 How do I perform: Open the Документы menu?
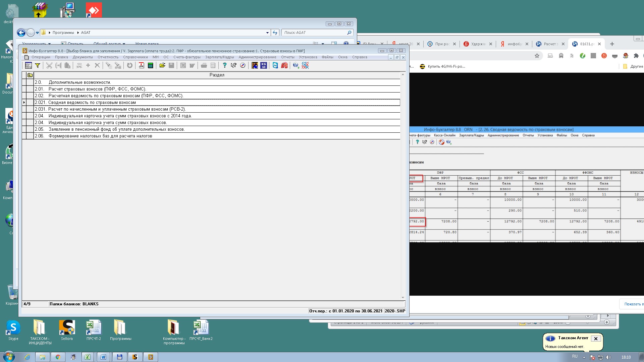pyautogui.click(x=83, y=57)
